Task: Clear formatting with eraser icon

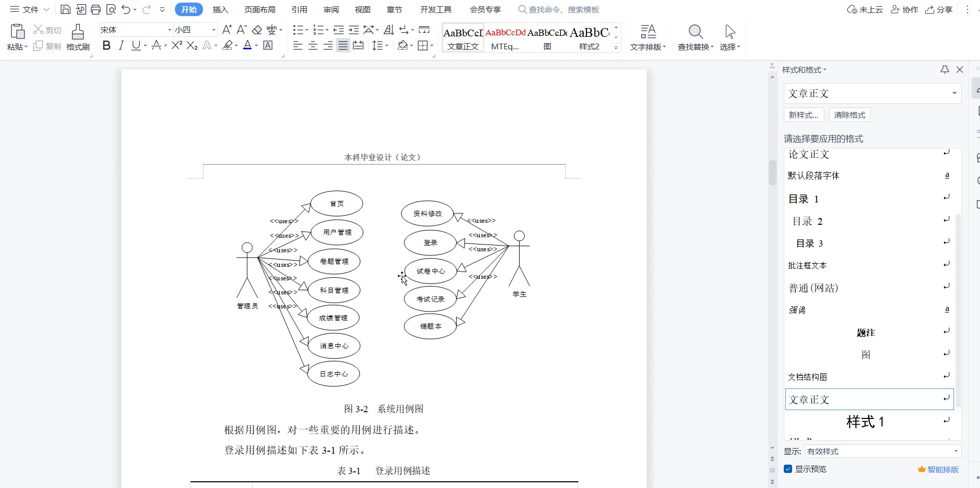Action: pyautogui.click(x=257, y=30)
